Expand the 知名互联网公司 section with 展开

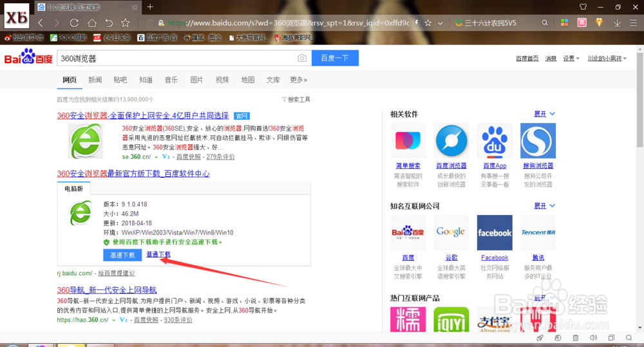tap(545, 206)
